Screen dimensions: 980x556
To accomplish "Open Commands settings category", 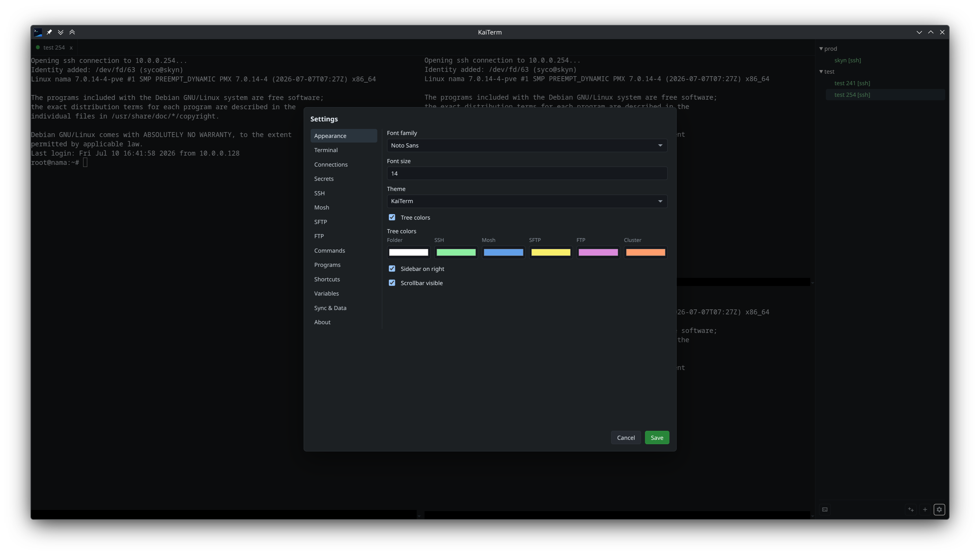I will 344,251.
